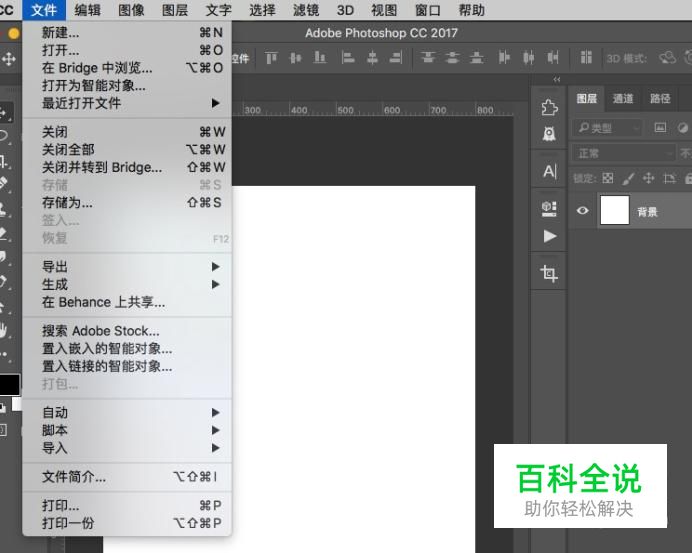Choose 在 Bridge 中浏览... entry

pos(127,68)
